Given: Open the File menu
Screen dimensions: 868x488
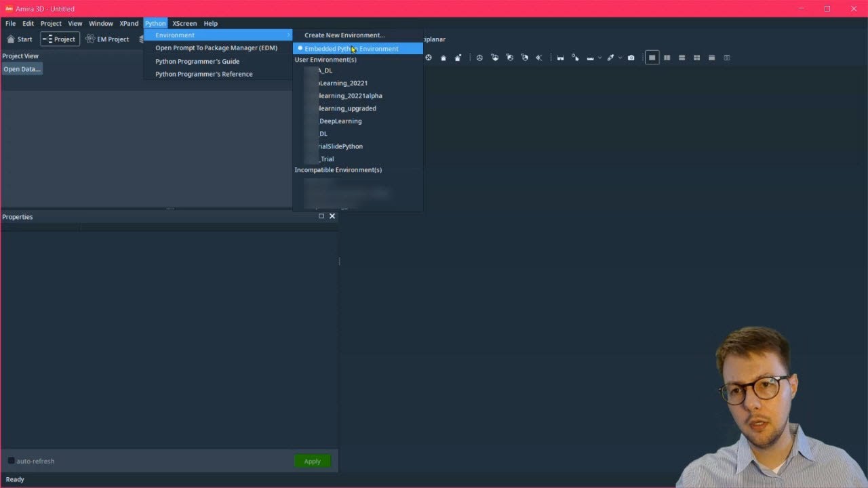Looking at the screenshot, I should point(10,23).
